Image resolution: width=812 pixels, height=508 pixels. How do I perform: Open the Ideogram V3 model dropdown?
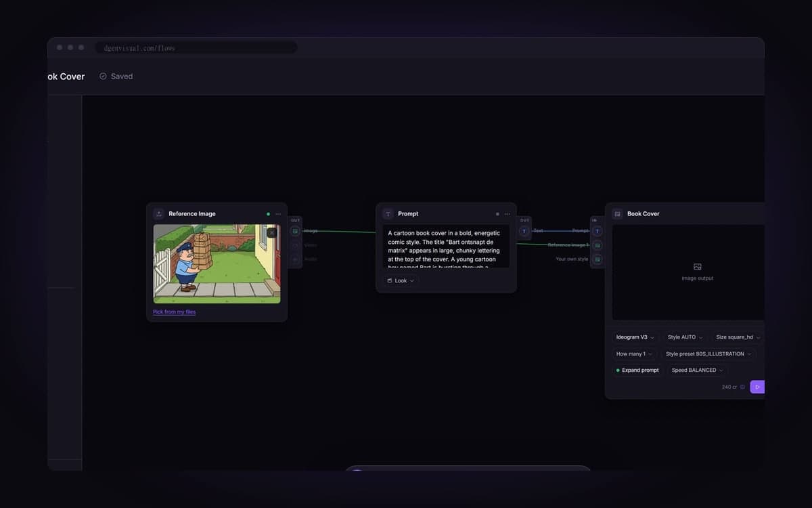coord(635,337)
